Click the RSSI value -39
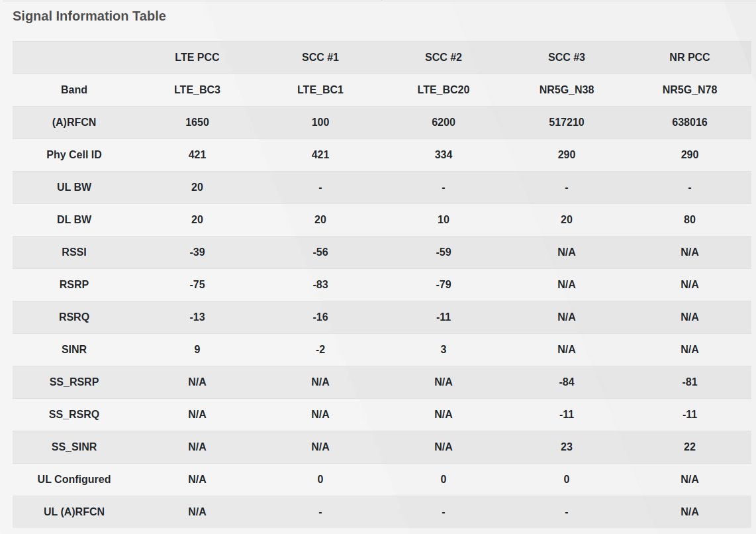 pyautogui.click(x=197, y=252)
